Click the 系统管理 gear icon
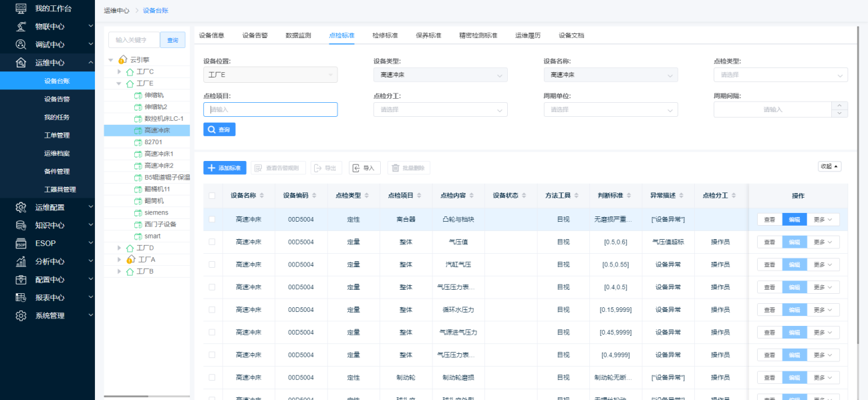The height and width of the screenshot is (400, 868). click(21, 316)
